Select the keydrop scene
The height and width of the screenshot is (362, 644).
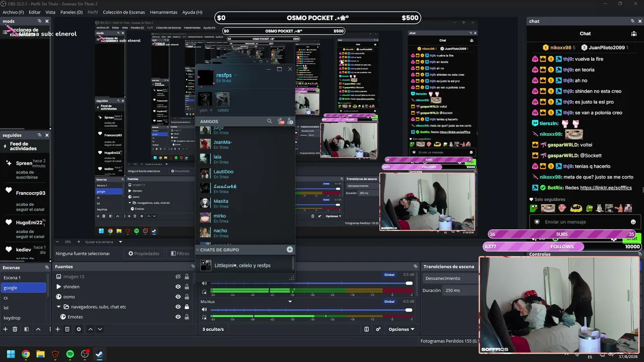coord(23,318)
